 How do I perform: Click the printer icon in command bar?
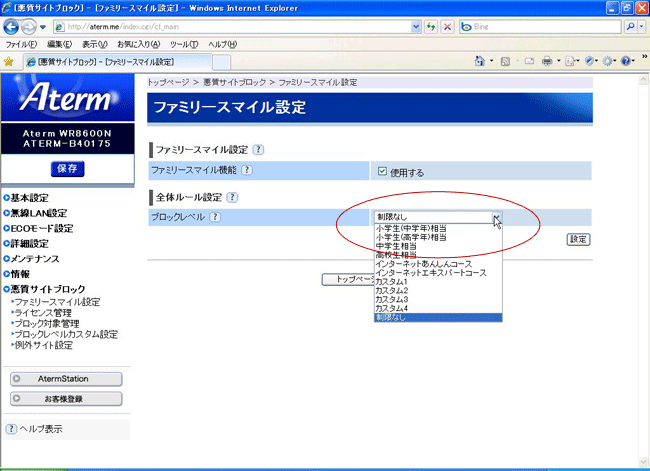tap(547, 61)
